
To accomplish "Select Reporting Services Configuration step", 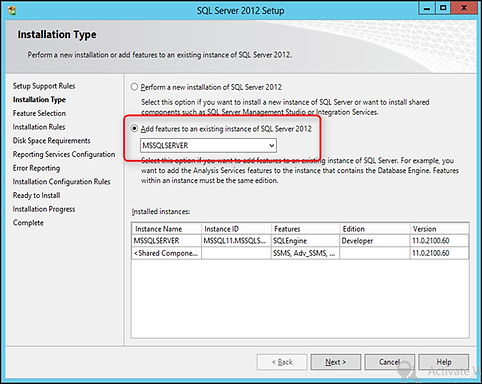I will pos(64,154).
